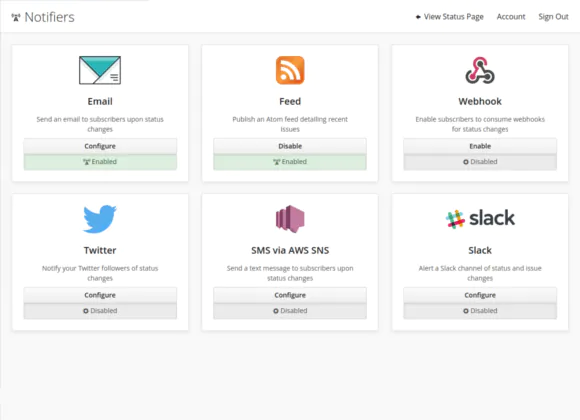
Task: Click the blue Twitter bird icon
Action: [100, 219]
